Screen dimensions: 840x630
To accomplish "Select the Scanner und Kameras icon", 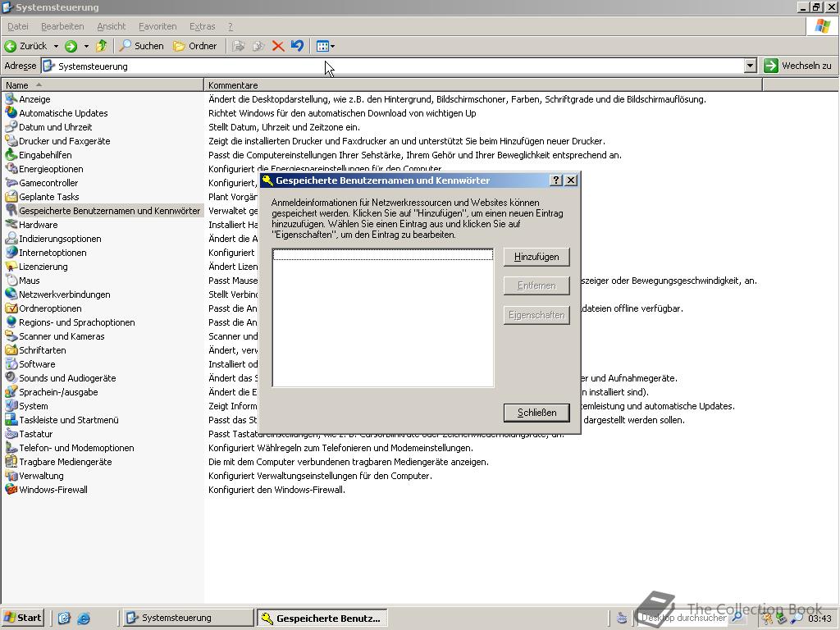I will click(x=11, y=336).
